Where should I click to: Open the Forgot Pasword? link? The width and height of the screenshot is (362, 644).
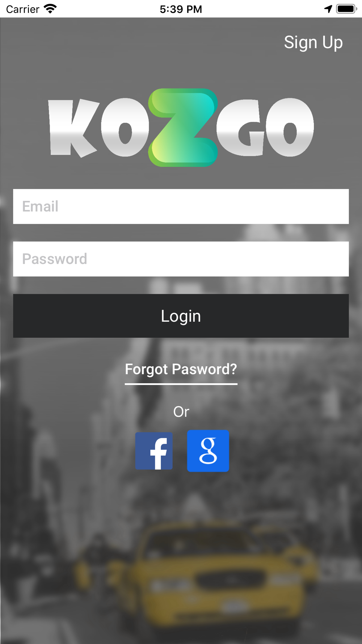(x=181, y=369)
